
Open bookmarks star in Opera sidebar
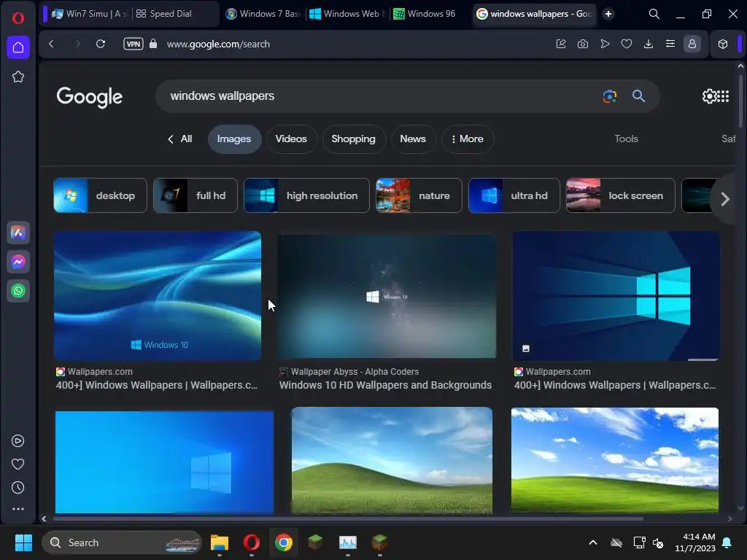pyautogui.click(x=18, y=77)
